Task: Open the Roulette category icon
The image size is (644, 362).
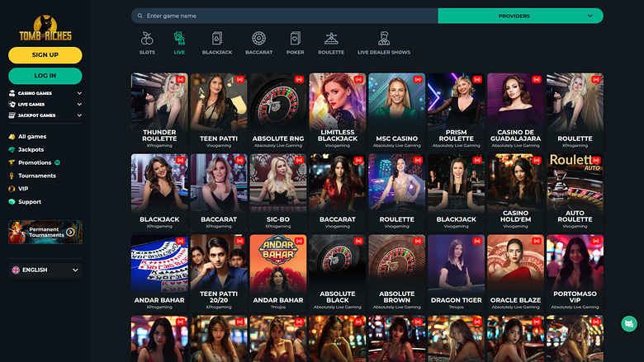Action: click(331, 39)
